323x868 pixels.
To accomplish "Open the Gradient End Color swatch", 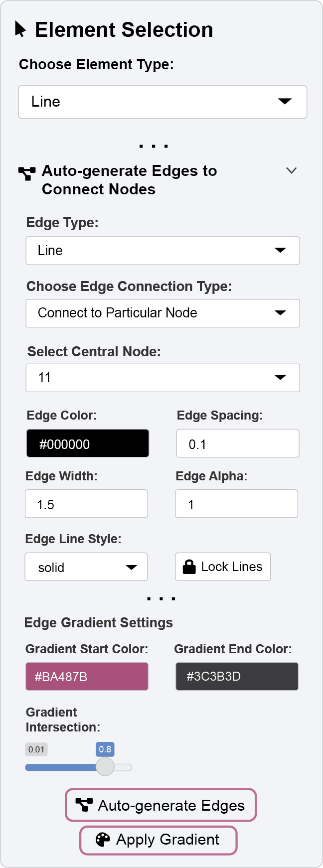I will (x=237, y=676).
